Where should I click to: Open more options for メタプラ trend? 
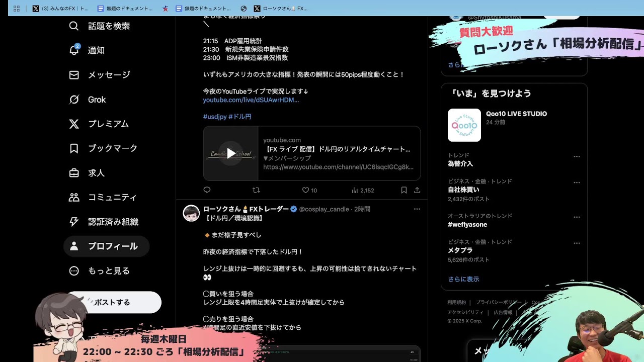577,243
